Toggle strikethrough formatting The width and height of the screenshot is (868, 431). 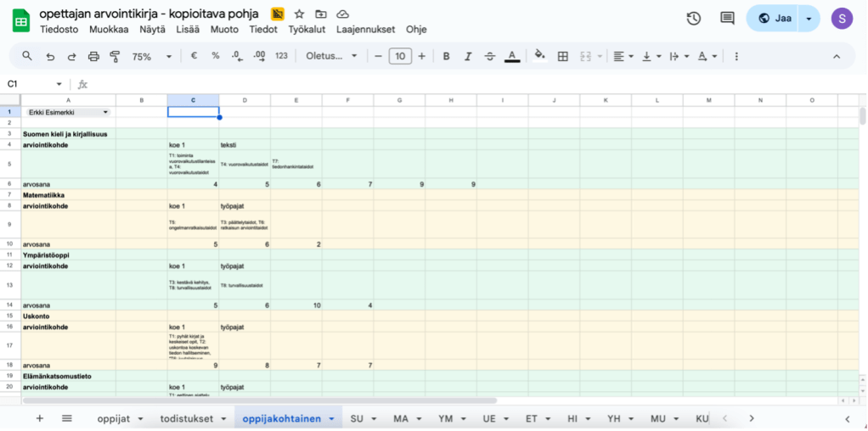pos(489,57)
